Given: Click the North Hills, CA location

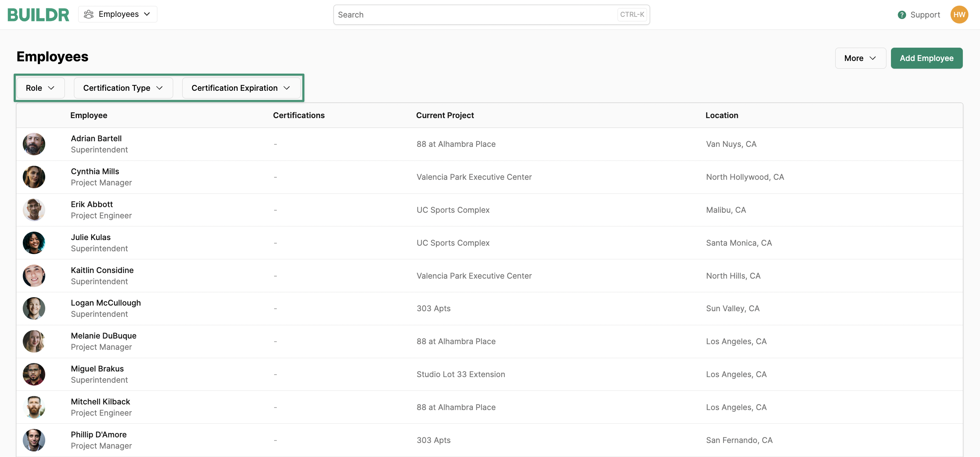Looking at the screenshot, I should coord(733,276).
